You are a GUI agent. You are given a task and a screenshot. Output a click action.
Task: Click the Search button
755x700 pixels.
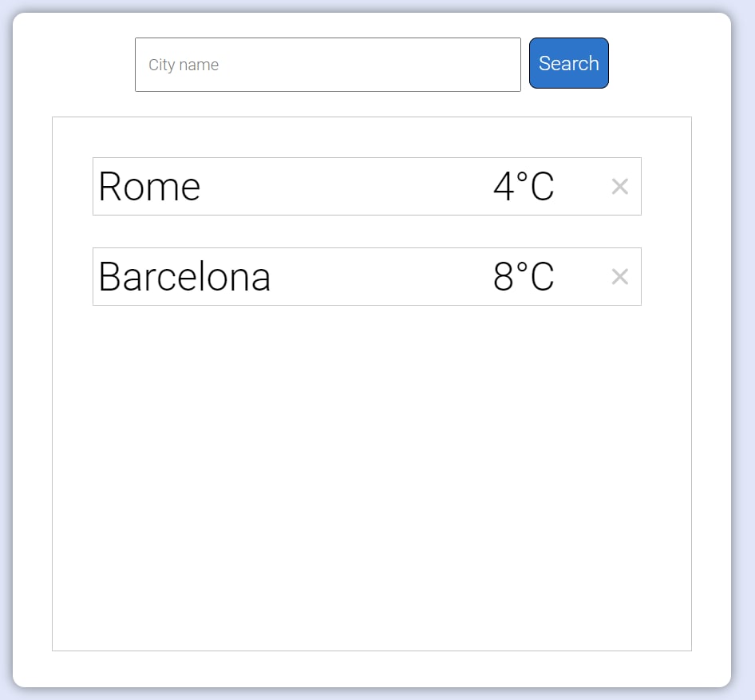click(569, 63)
